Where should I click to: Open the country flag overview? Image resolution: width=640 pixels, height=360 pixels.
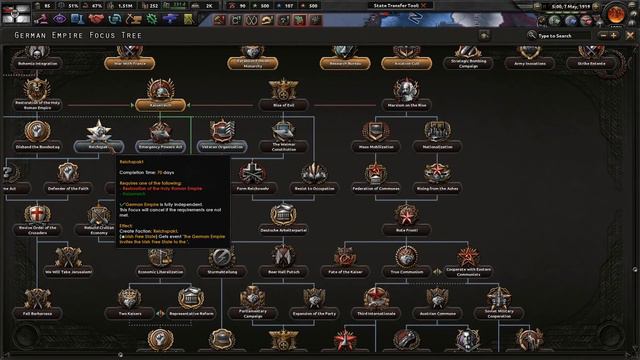coord(16,13)
